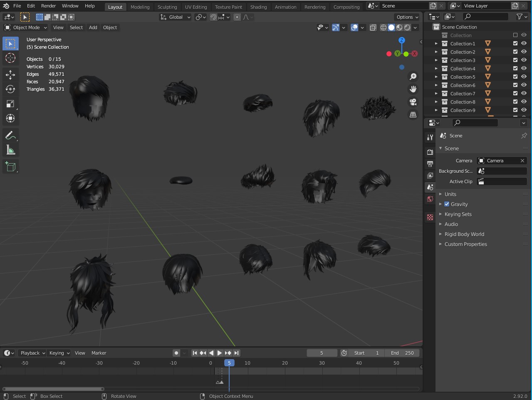Click the Options button in header
Image resolution: width=532 pixels, height=400 pixels.
[407, 17]
